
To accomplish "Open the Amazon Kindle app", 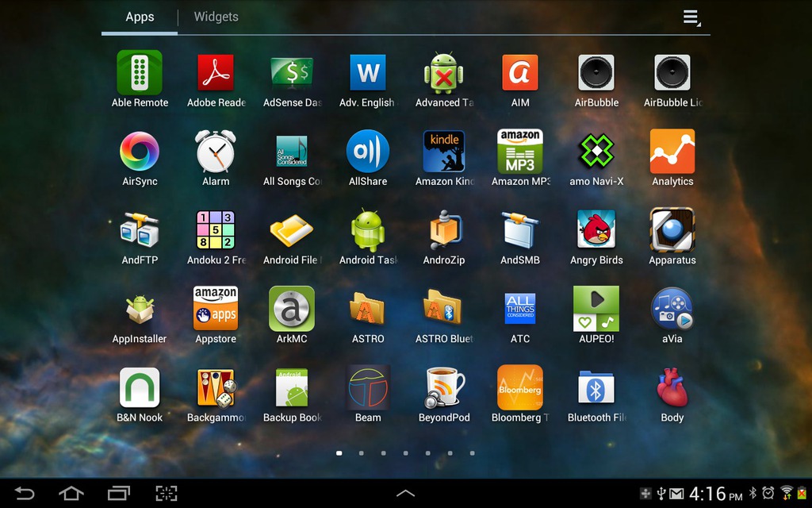I will (x=444, y=152).
